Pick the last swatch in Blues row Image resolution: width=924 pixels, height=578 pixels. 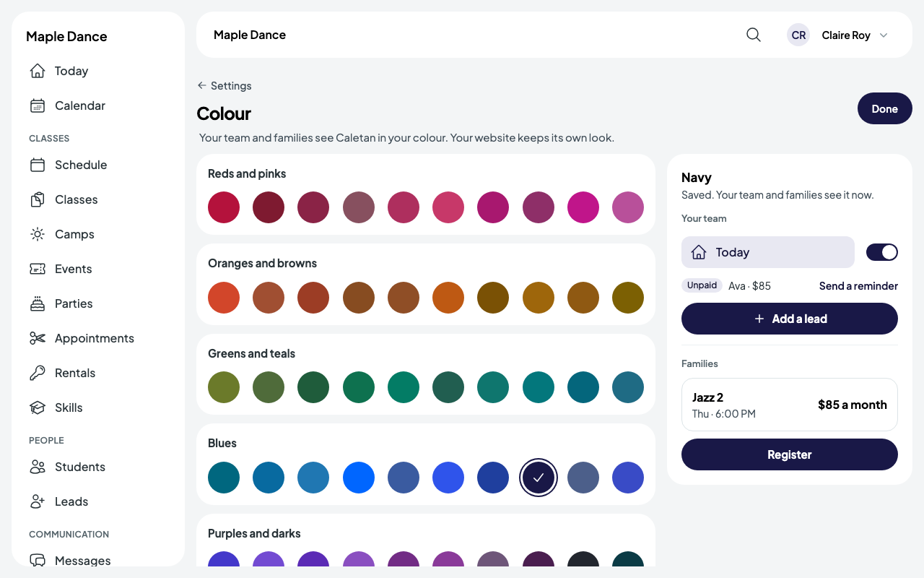point(628,478)
